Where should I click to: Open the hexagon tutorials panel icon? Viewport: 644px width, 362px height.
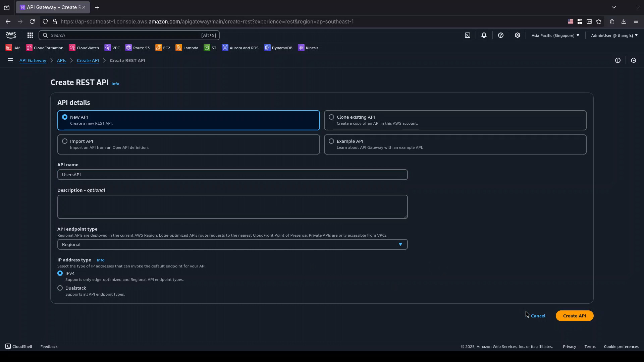pos(634,61)
